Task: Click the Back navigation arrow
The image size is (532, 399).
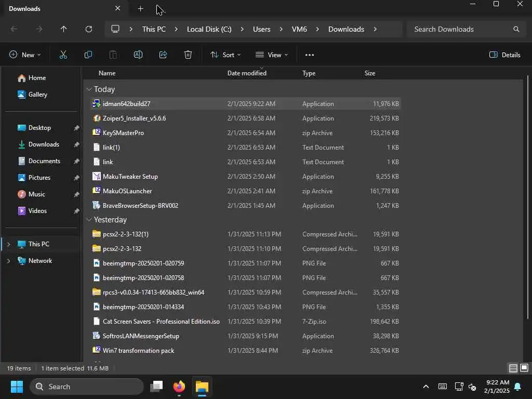Action: point(14,29)
